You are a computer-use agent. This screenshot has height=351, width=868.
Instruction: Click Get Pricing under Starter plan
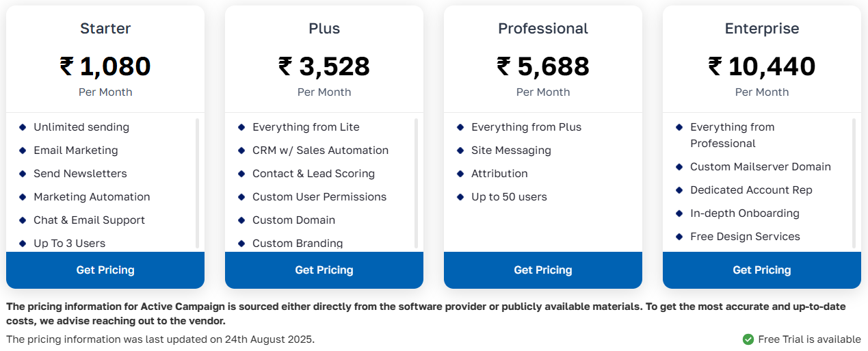[105, 270]
